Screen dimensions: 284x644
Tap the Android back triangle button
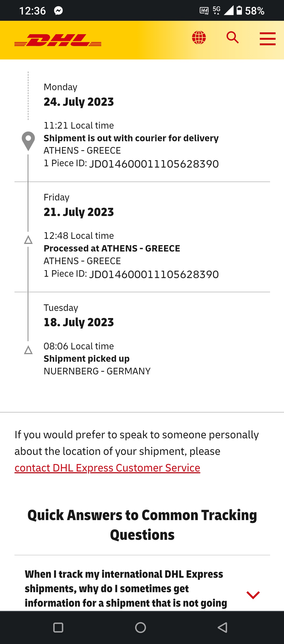tap(222, 627)
